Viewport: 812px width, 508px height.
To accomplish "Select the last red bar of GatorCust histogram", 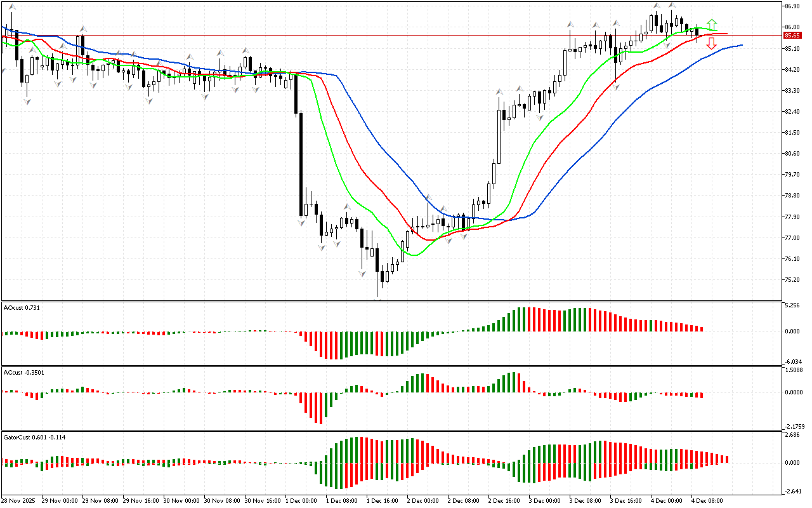I will (726, 458).
